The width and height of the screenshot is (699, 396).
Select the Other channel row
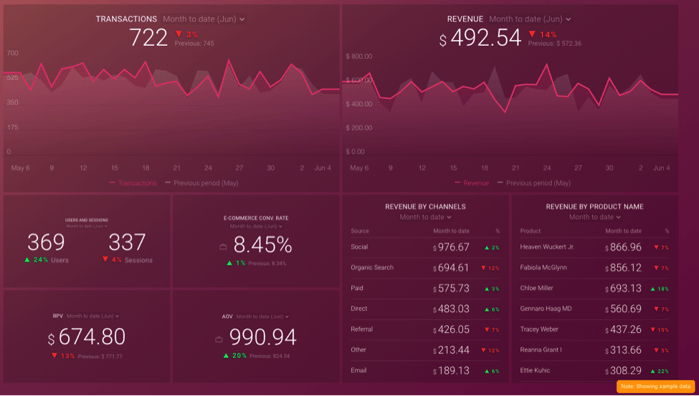[425, 350]
